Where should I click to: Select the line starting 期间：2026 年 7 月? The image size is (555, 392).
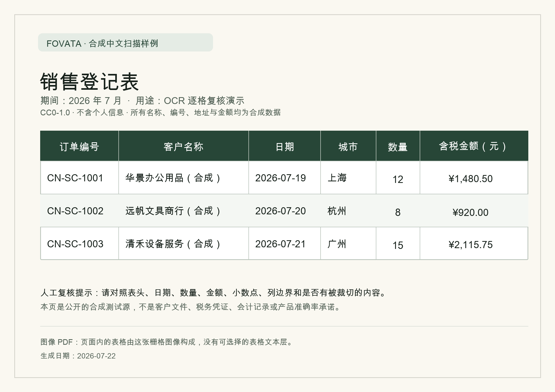coord(142,101)
